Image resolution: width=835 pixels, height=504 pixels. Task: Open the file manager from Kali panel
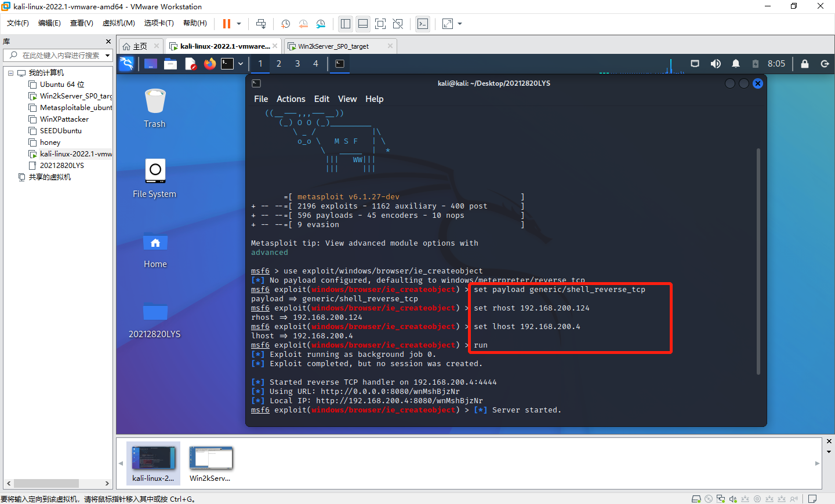[x=170, y=64]
